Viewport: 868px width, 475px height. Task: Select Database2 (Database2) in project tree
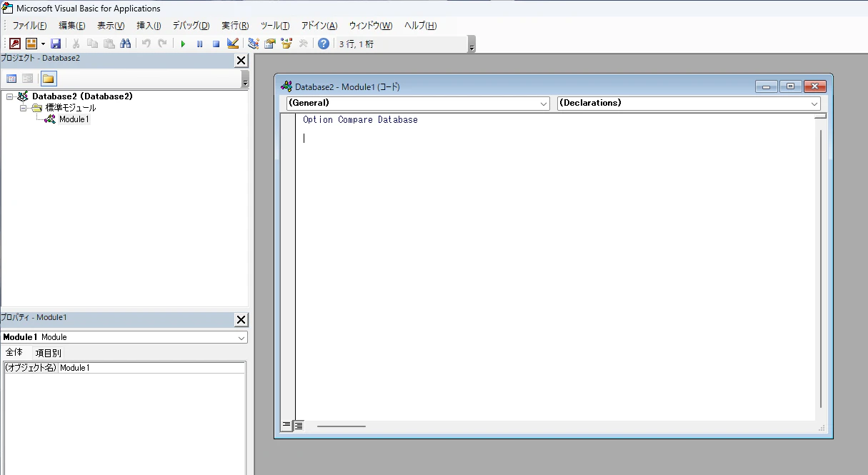point(82,96)
